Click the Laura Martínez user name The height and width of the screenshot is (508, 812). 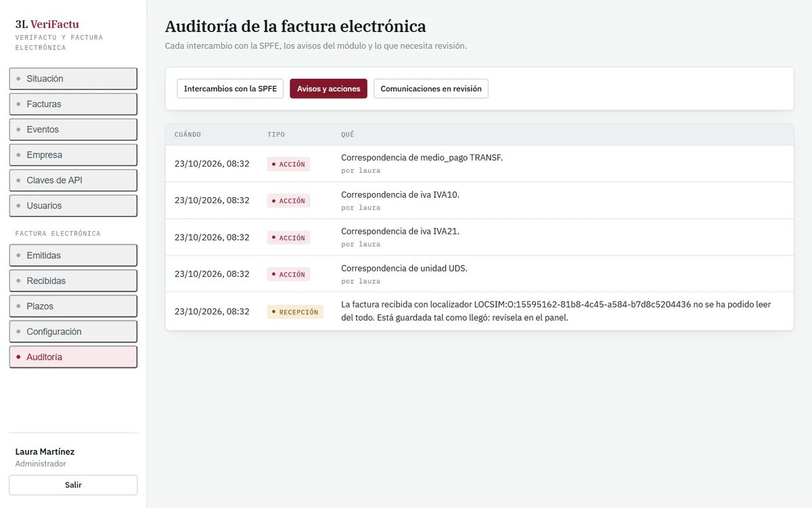click(45, 452)
